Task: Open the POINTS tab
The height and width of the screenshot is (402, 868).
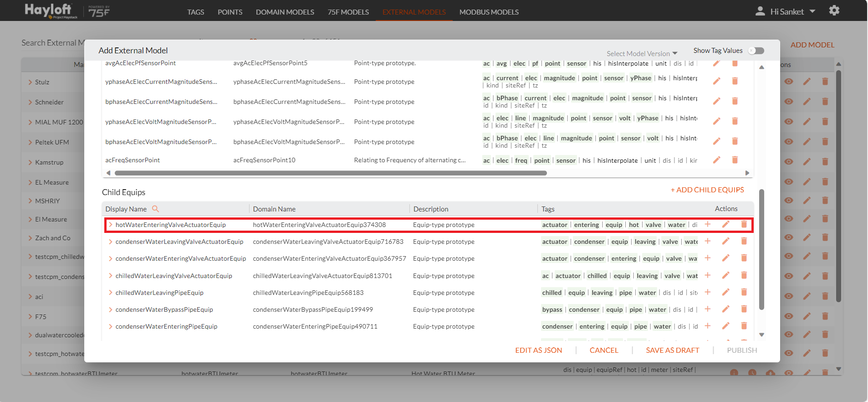Action: 230,12
